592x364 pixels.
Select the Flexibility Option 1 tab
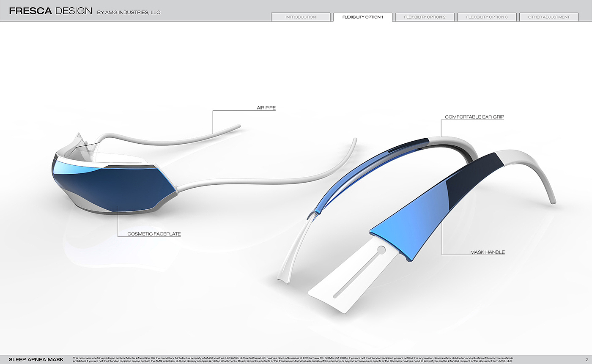(363, 17)
